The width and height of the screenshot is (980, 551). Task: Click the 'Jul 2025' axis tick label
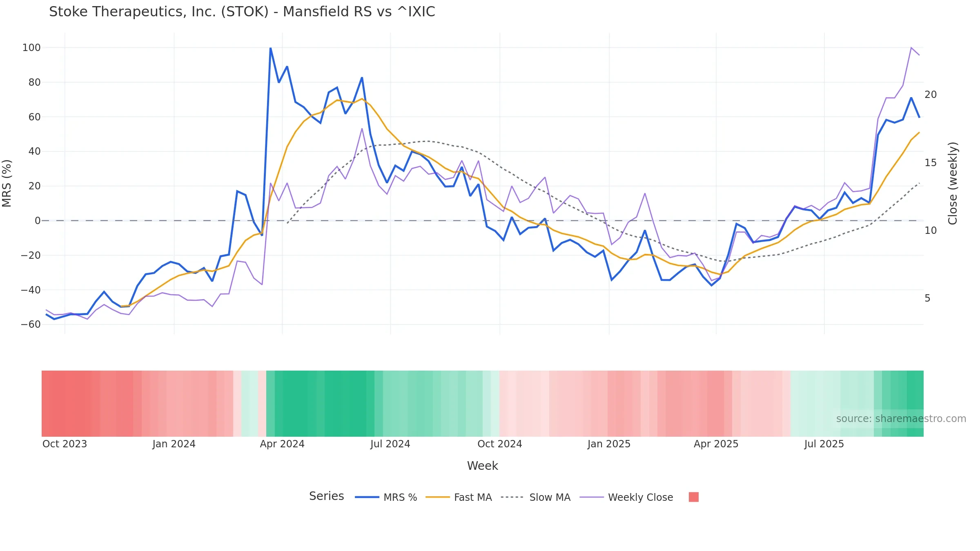tap(824, 444)
